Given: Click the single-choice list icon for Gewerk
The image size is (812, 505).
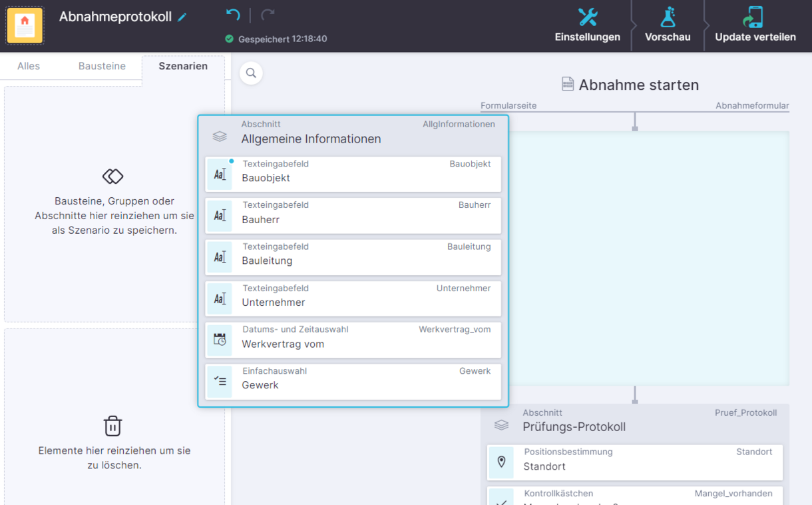Looking at the screenshot, I should (219, 381).
